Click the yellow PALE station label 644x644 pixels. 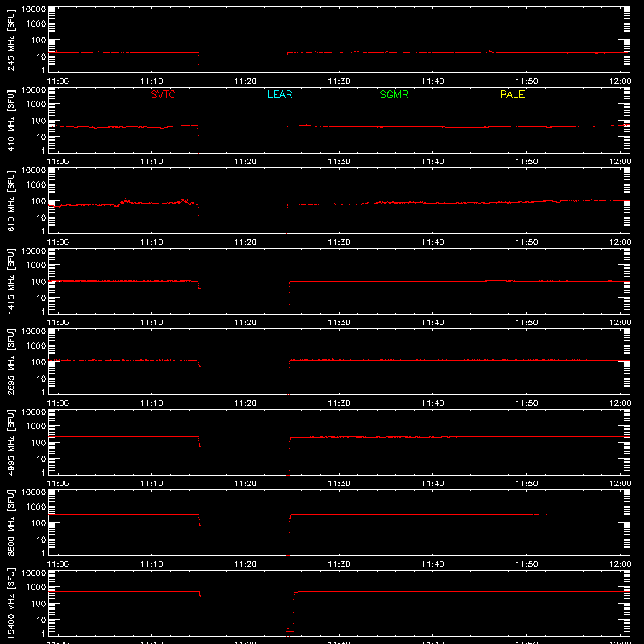[x=512, y=94]
